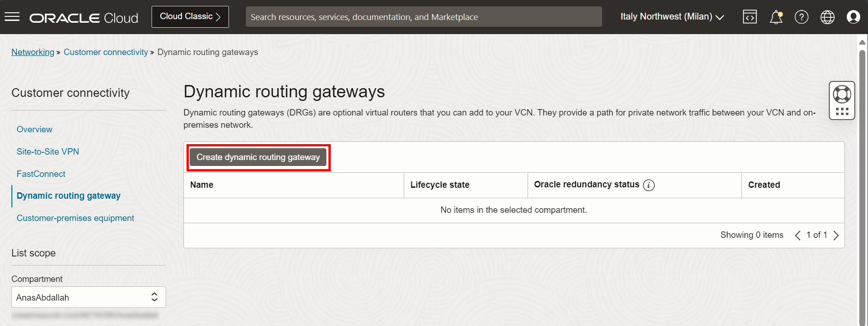Open the Site-to-Site VPN sidebar item
Viewport: 868px width, 326px height.
pos(48,152)
